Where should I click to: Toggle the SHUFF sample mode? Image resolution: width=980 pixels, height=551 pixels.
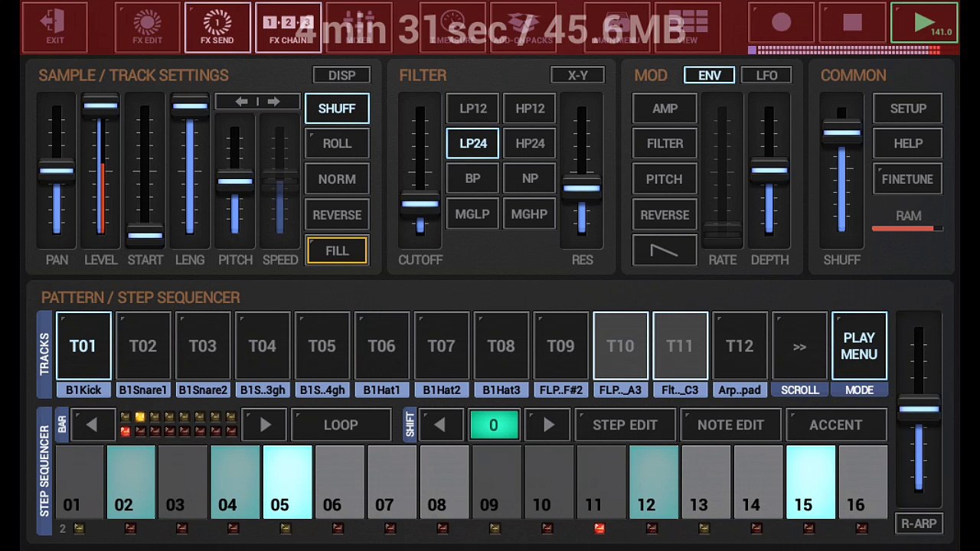coord(337,109)
